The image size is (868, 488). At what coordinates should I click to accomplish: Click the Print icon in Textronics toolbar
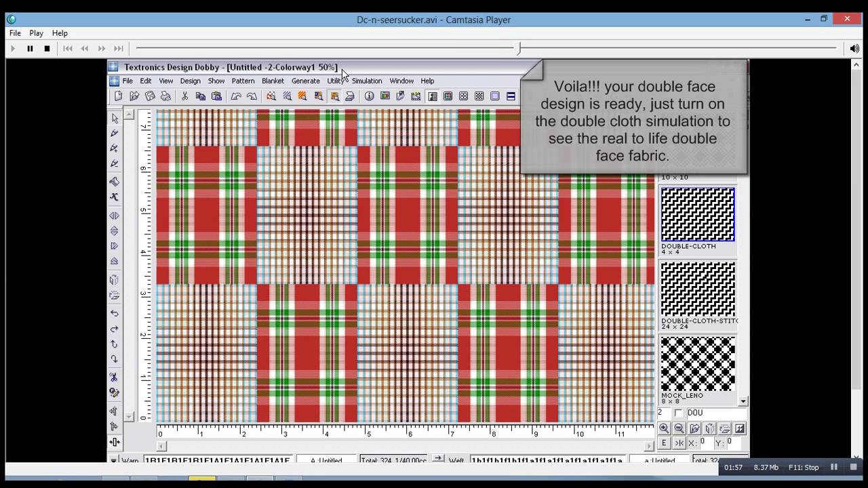(165, 96)
